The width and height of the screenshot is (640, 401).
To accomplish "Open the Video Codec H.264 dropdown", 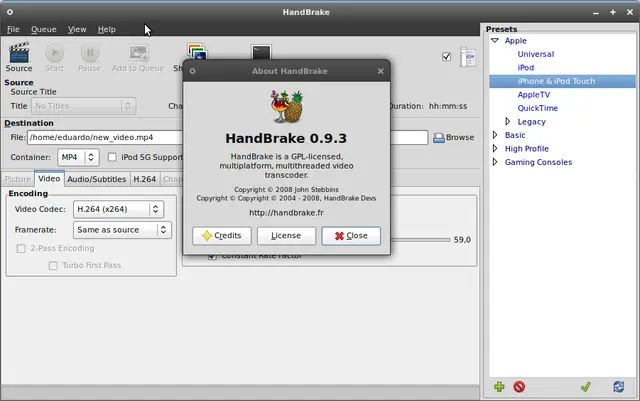I will point(118,209).
